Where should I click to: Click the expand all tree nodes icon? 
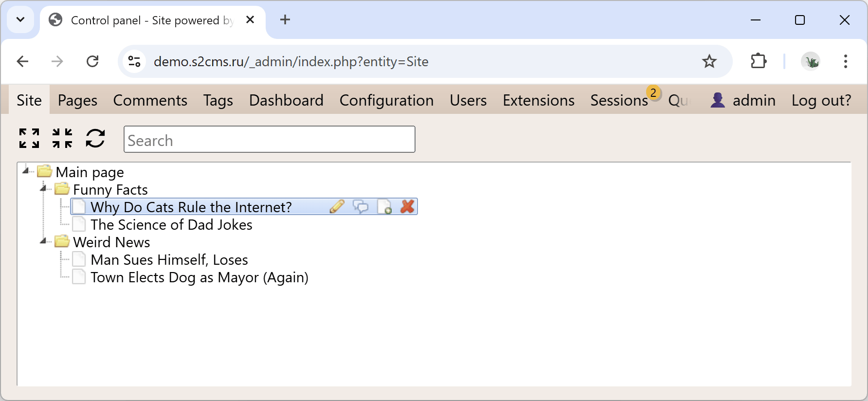pyautogui.click(x=29, y=138)
